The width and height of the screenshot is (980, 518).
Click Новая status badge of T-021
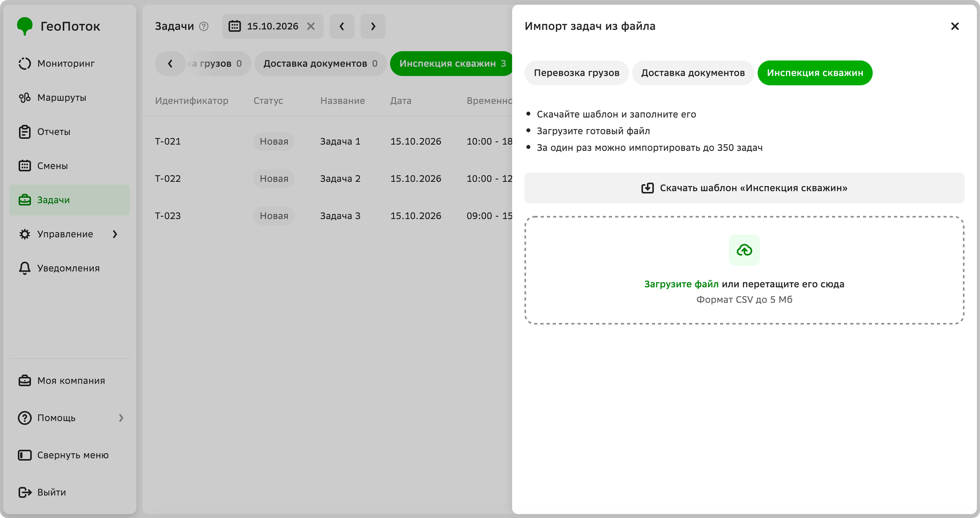point(274,141)
